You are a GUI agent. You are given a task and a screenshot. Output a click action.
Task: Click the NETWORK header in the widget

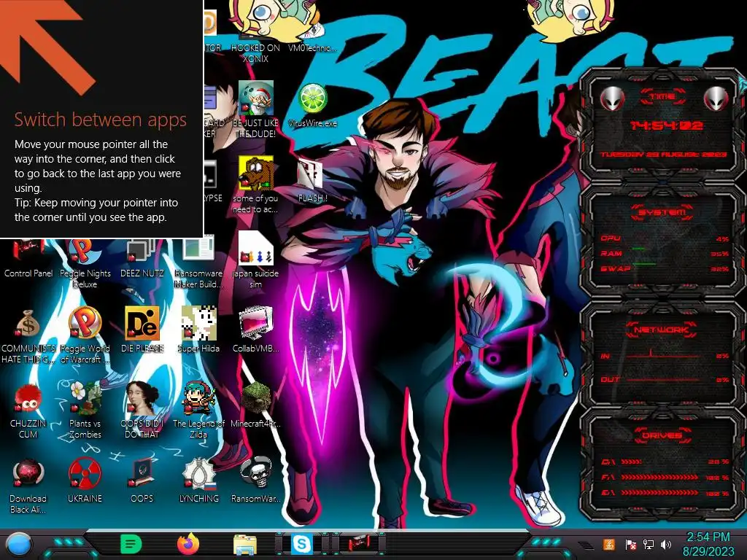pos(662,330)
